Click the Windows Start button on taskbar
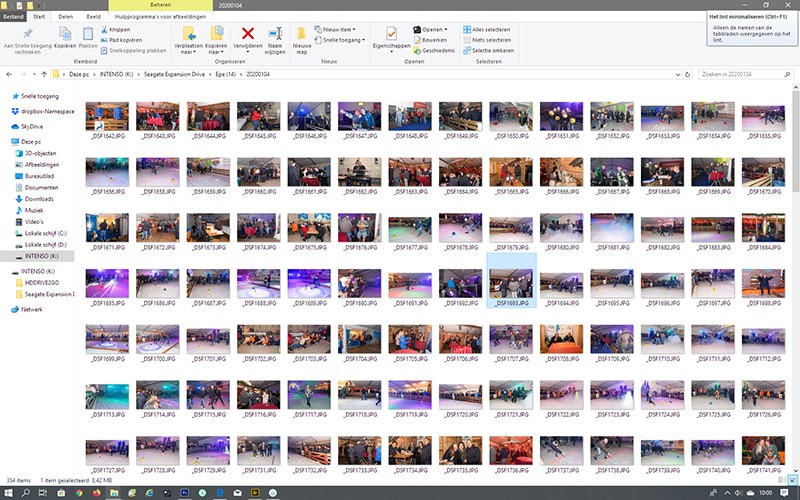 (9, 492)
